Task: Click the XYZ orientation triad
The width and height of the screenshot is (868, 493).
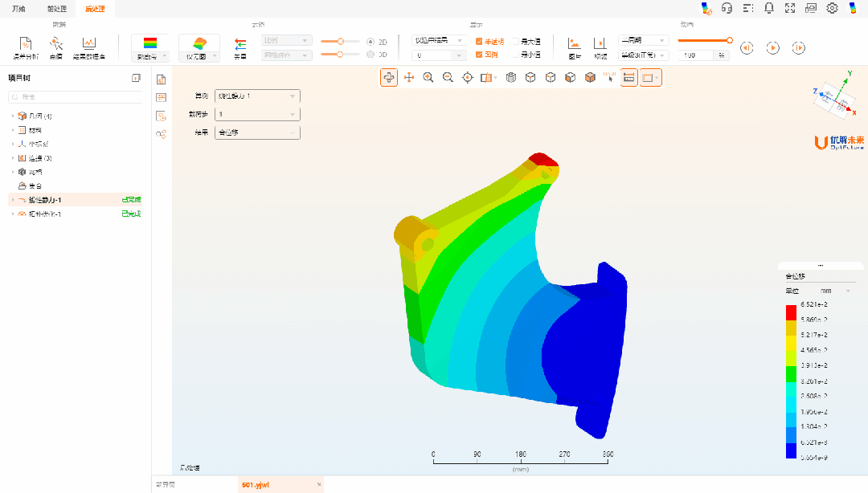Action: click(835, 97)
